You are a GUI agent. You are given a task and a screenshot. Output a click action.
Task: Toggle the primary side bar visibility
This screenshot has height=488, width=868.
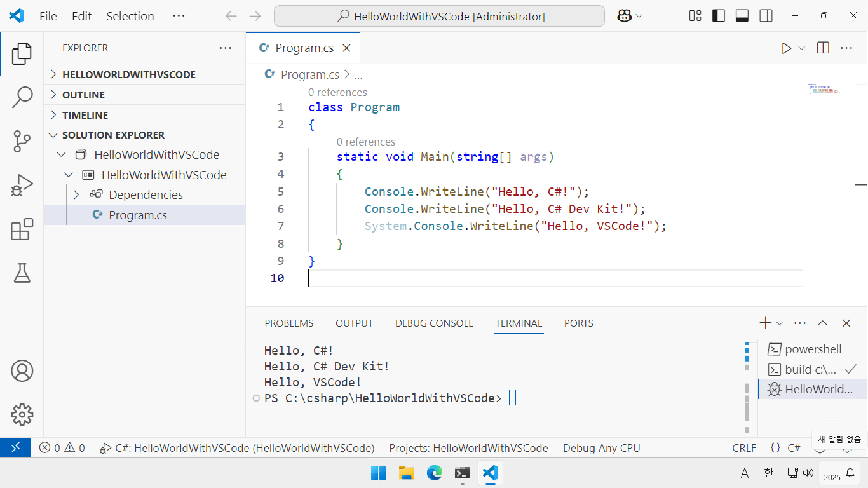(718, 15)
